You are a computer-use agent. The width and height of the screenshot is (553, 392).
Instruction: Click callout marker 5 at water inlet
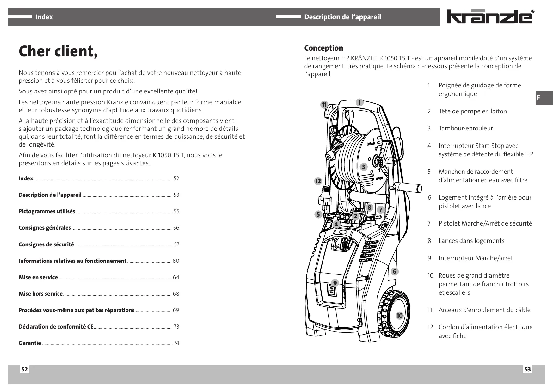click(x=318, y=215)
